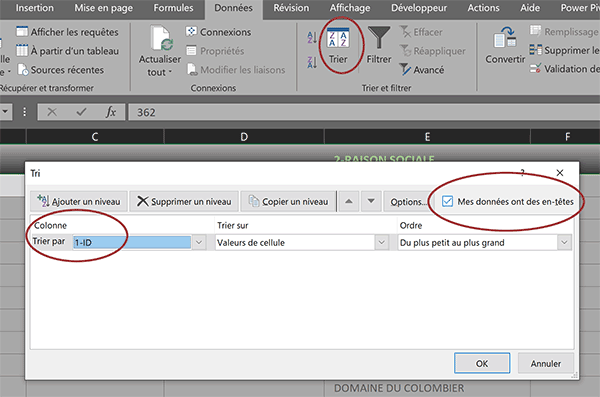Viewport: 600px width, 397px height.
Task: Select column F header
Action: pos(566,137)
